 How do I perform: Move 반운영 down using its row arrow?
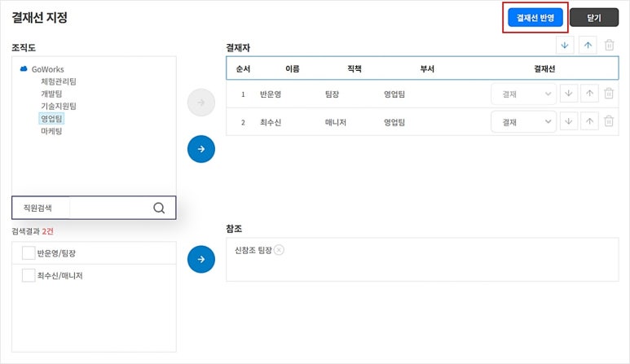[x=568, y=94]
